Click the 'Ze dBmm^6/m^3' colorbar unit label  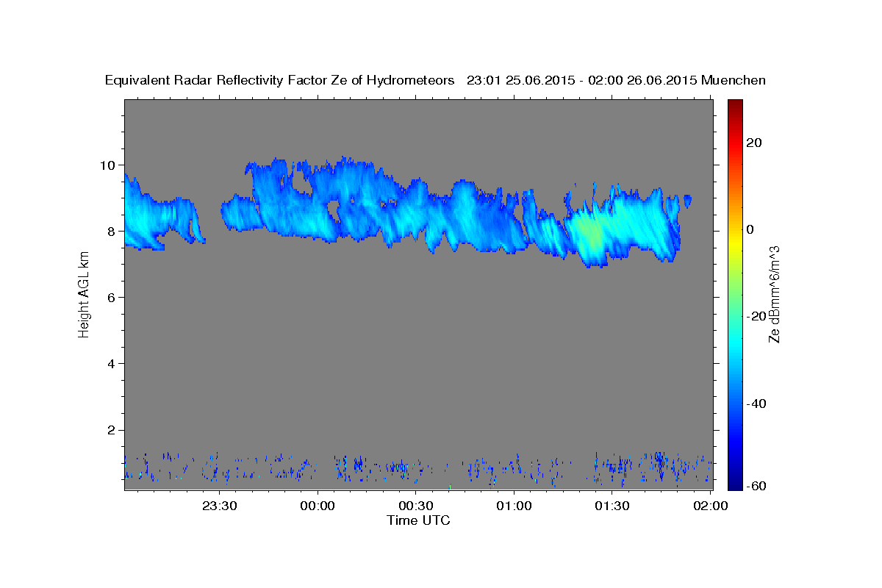point(775,294)
